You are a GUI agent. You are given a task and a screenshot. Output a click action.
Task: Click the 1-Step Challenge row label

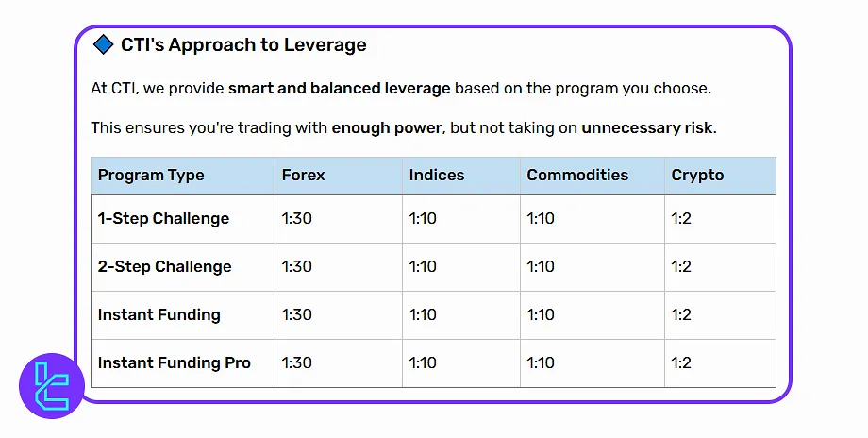[163, 218]
